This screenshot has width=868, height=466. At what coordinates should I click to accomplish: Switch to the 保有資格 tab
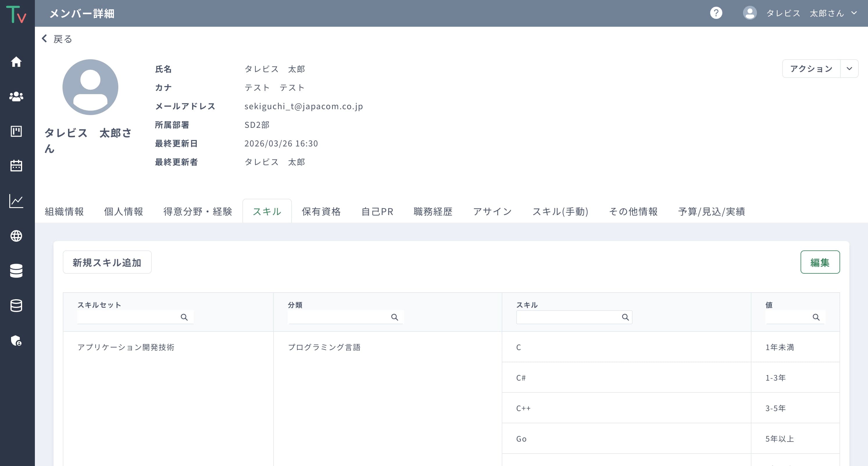[322, 212]
